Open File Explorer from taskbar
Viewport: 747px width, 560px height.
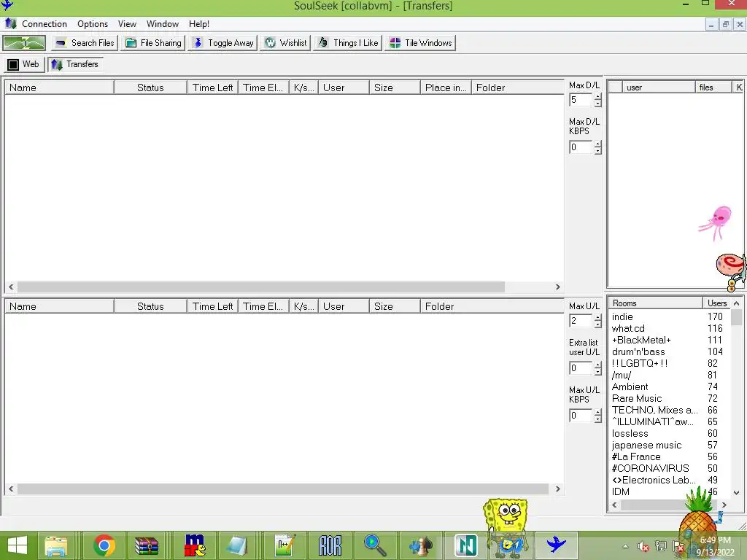click(x=55, y=545)
